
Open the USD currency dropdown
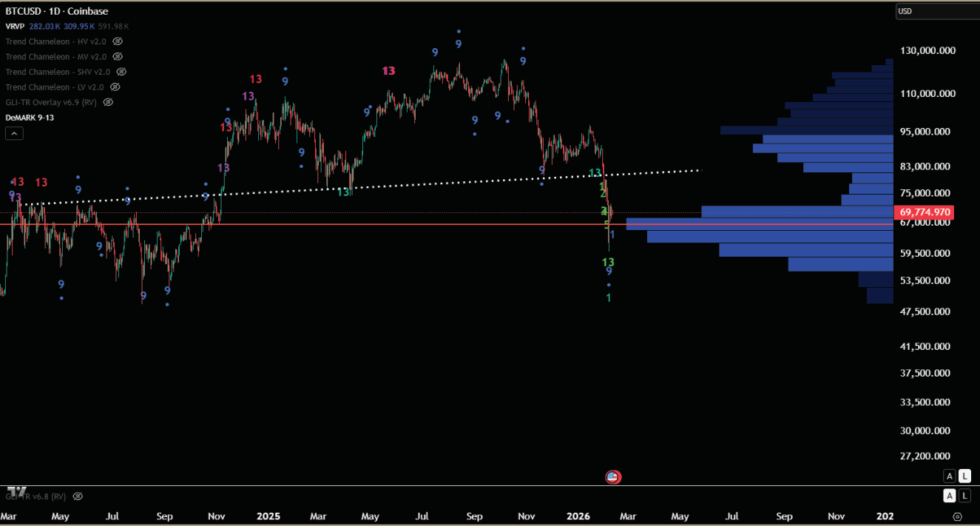pos(937,11)
